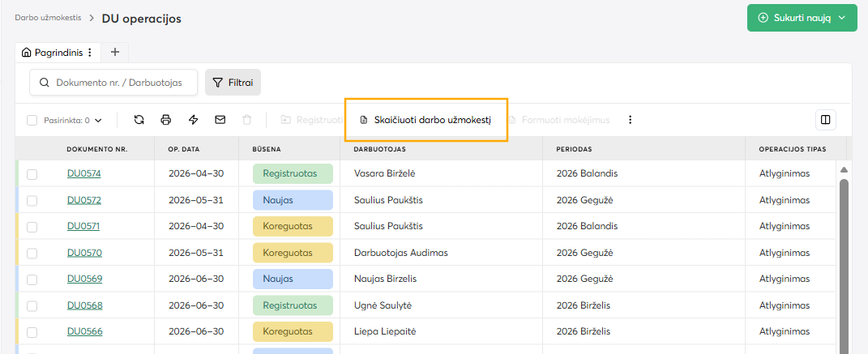Click employee name Liepa Liepaitė

point(385,331)
